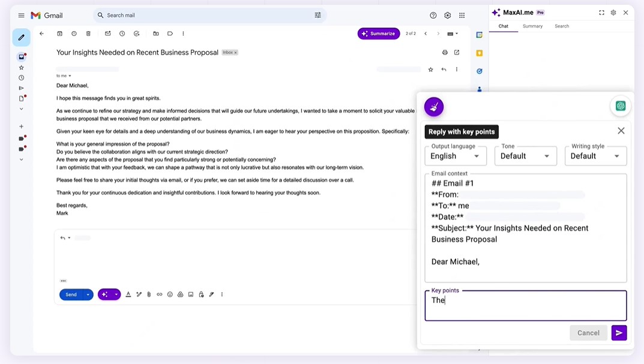The image size is (644, 364).
Task: Open the Output language dropdown
Action: pos(456,156)
